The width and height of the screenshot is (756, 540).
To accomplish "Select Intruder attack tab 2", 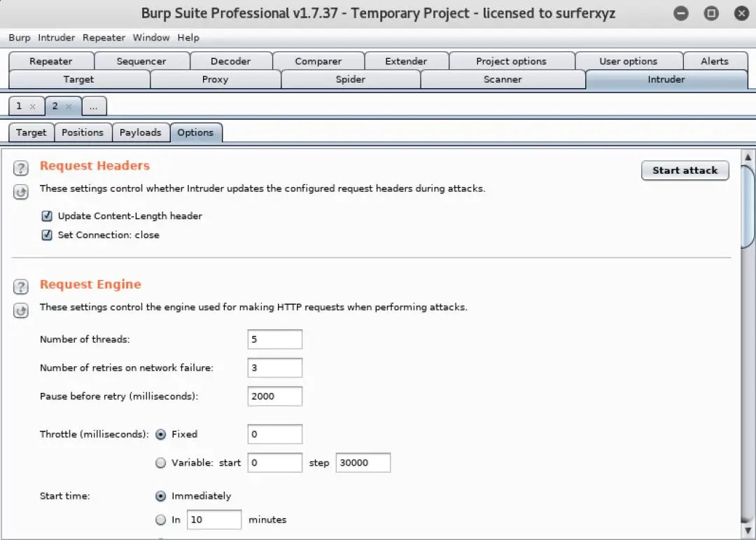I will [55, 106].
